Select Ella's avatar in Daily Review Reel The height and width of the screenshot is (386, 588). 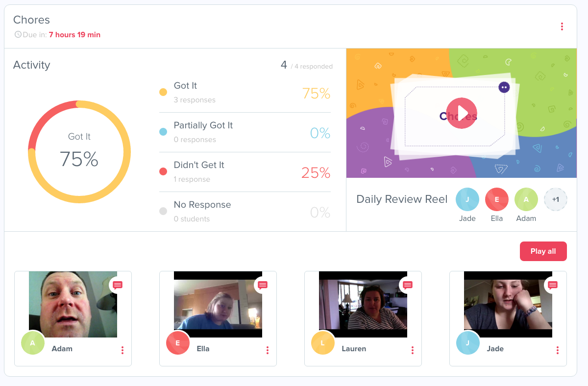497,200
